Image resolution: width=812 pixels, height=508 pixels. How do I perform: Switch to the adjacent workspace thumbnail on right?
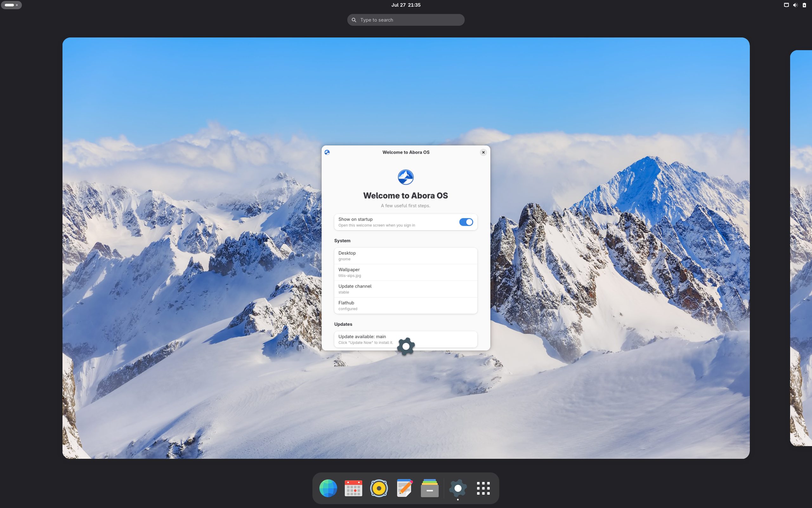coord(801,248)
